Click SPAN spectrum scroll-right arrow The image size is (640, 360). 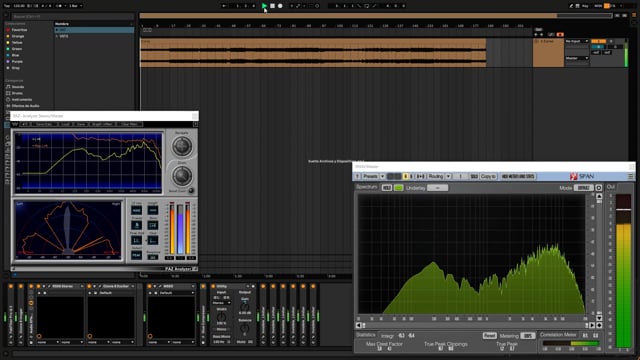[x=592, y=325]
